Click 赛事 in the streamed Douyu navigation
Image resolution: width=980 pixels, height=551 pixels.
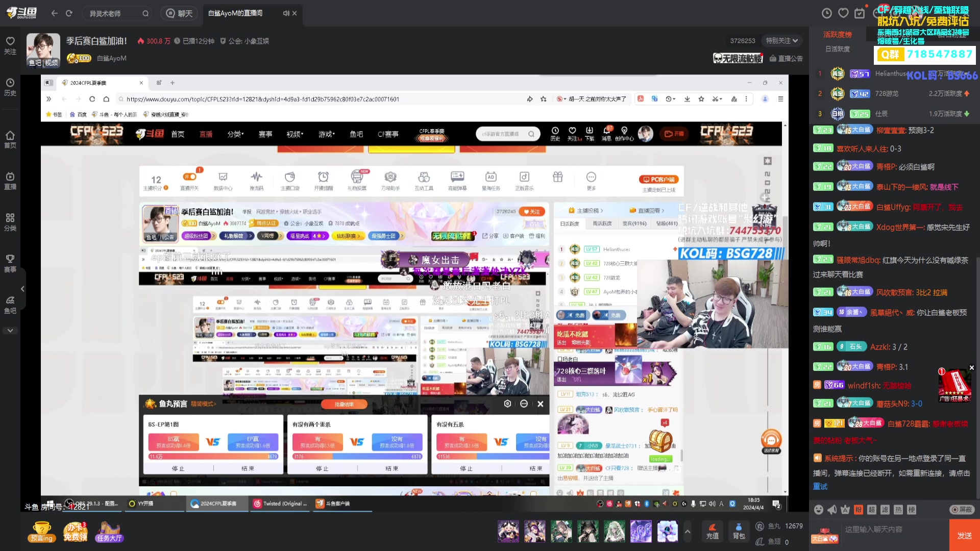265,134
